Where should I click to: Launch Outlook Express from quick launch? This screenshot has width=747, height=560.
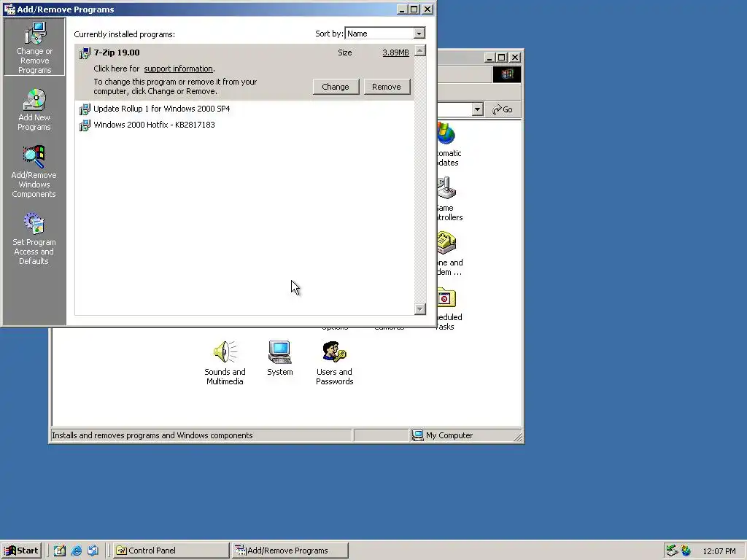93,551
